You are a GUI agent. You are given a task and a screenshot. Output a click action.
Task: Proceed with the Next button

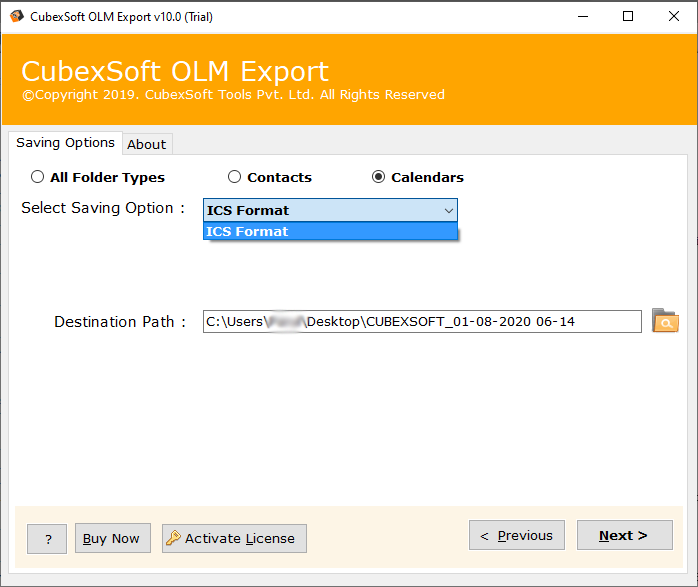pyautogui.click(x=625, y=535)
